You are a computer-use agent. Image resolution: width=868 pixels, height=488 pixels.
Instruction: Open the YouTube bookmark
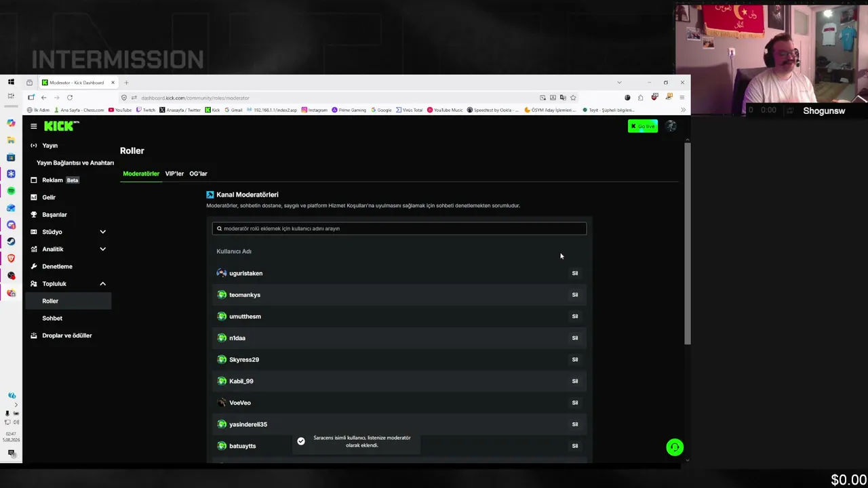(120, 110)
